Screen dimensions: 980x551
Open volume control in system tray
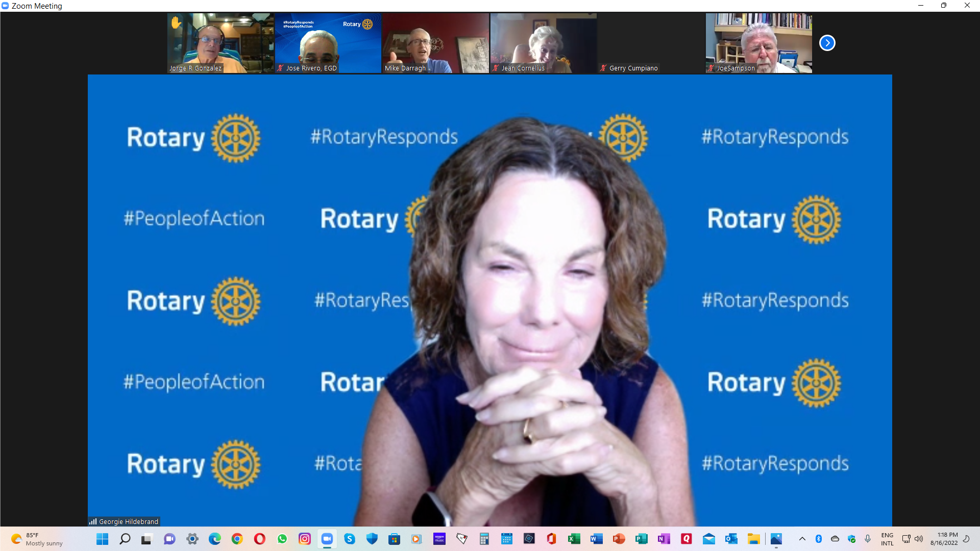tap(919, 539)
